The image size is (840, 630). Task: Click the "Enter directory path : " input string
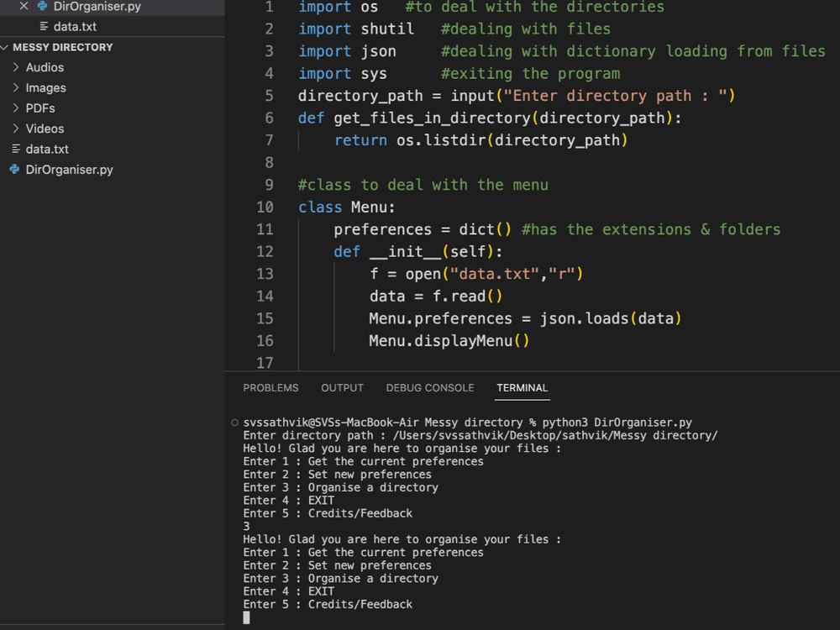tap(615, 96)
